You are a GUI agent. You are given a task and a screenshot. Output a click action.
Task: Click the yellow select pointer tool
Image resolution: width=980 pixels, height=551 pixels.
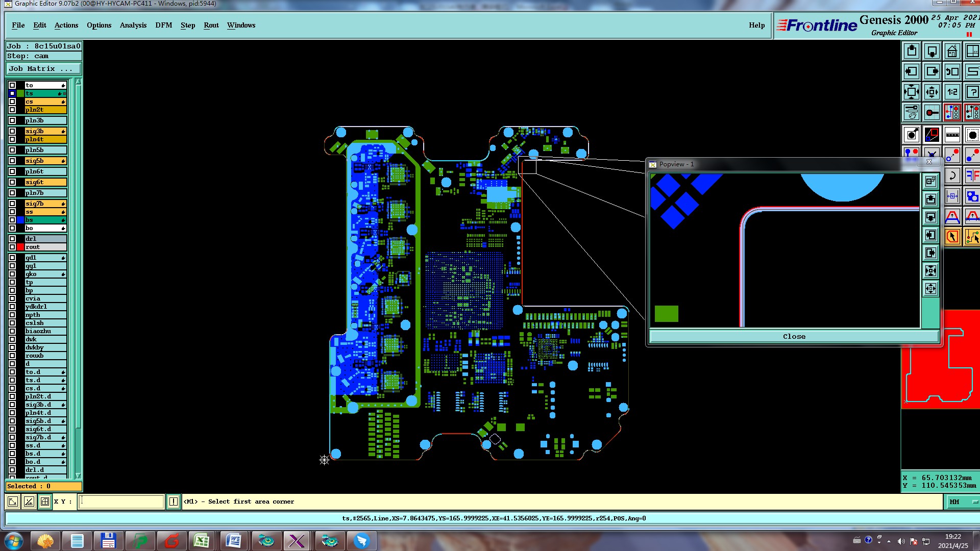[x=952, y=237]
